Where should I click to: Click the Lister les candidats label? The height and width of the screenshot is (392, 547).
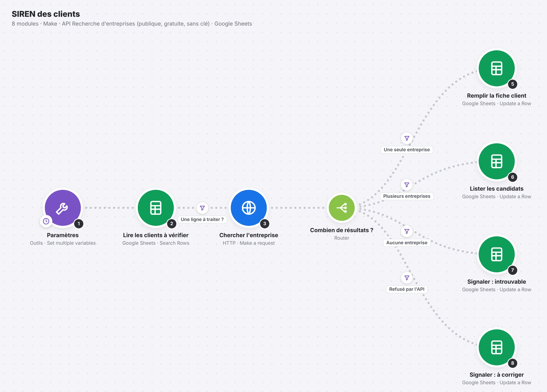click(496, 188)
